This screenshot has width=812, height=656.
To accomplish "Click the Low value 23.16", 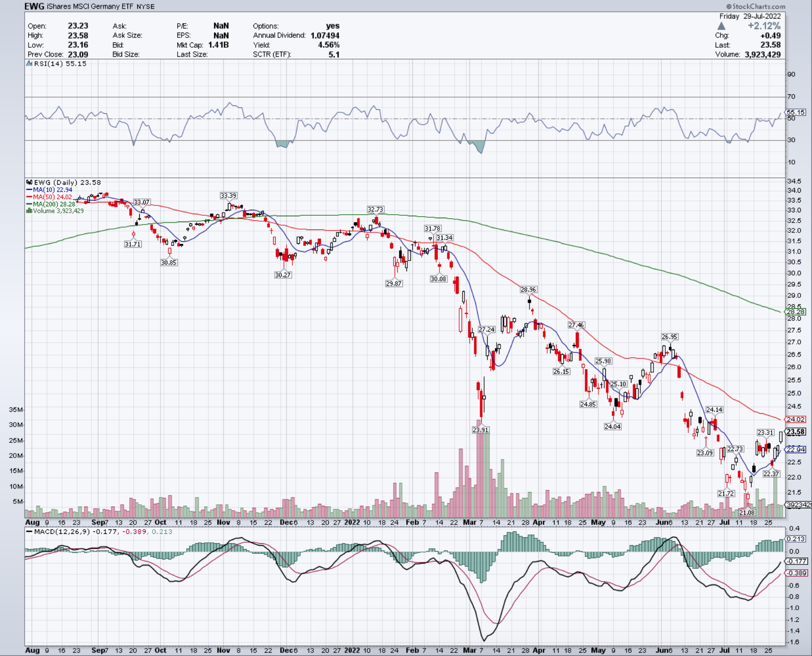I will pyautogui.click(x=78, y=45).
